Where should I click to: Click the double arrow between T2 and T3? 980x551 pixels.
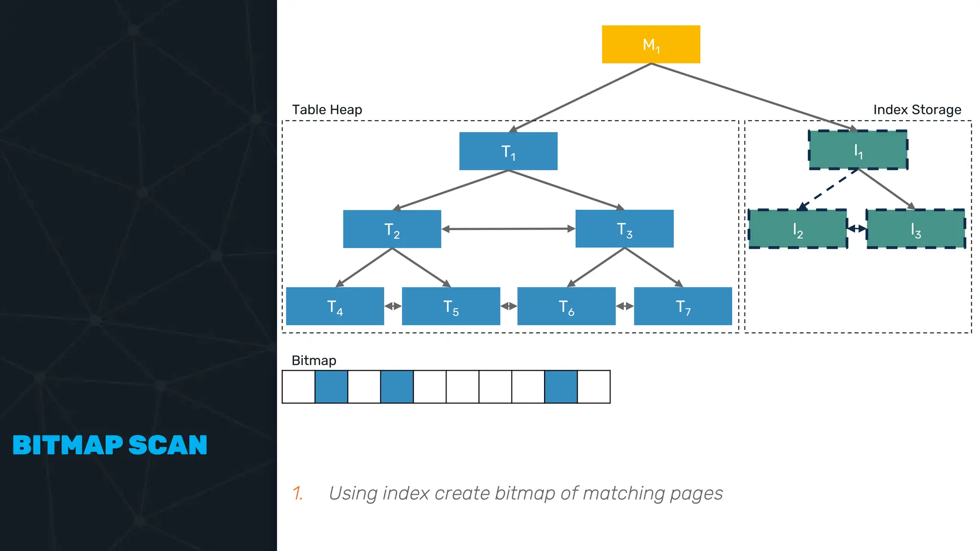click(508, 229)
